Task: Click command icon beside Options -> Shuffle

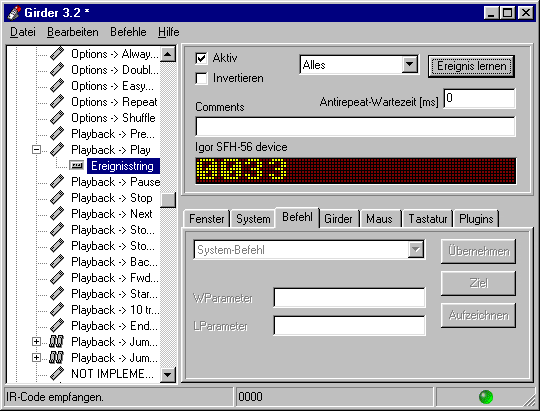Action: 57,118
